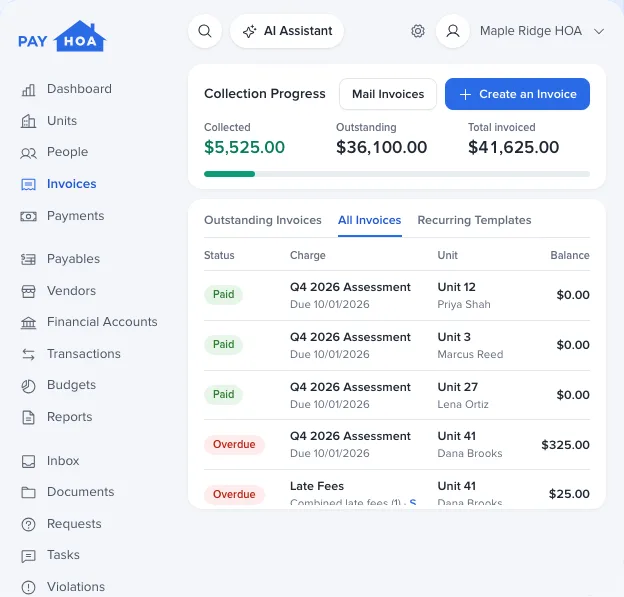Click the Payments cash icon
Screen dimensions: 624x597
point(28,216)
